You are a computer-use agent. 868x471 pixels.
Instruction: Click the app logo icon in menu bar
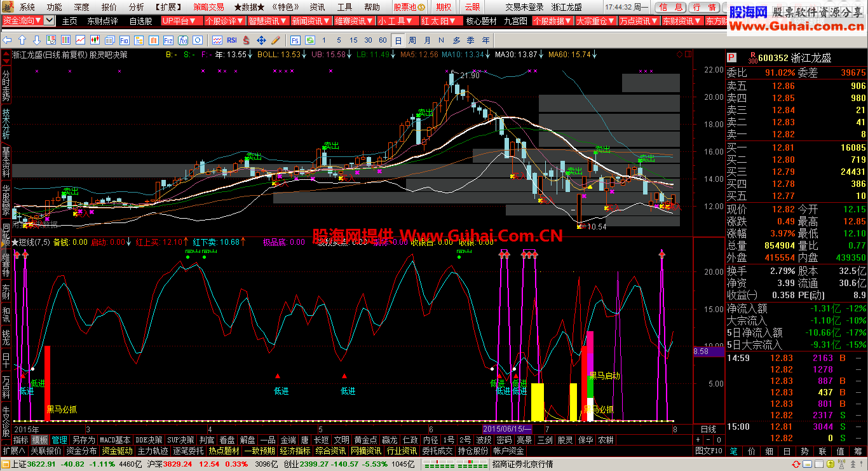tap(8, 7)
